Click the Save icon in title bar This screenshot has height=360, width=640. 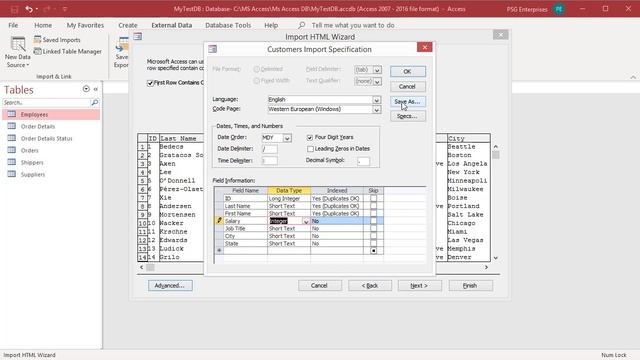tap(15, 9)
